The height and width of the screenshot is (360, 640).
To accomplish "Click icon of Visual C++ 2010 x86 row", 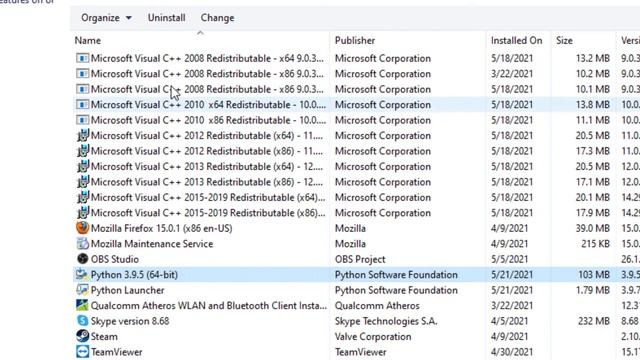I will [82, 120].
